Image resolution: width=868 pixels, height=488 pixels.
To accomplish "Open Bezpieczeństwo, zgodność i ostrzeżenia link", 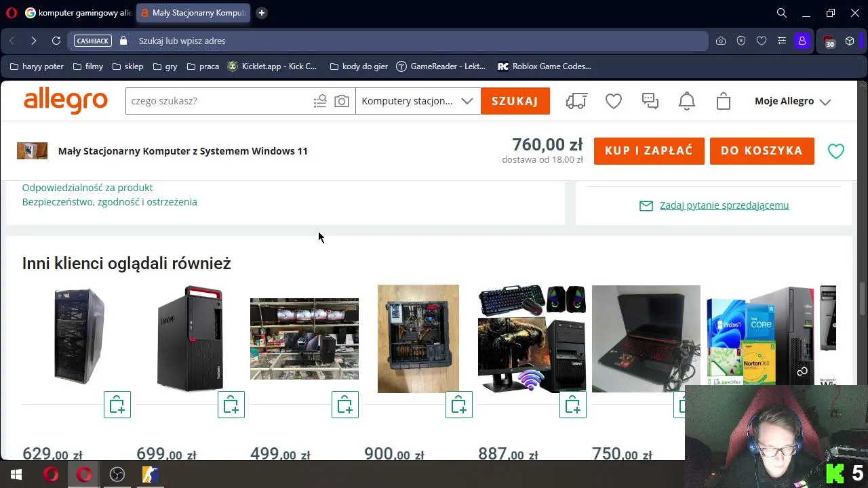I will [x=110, y=202].
